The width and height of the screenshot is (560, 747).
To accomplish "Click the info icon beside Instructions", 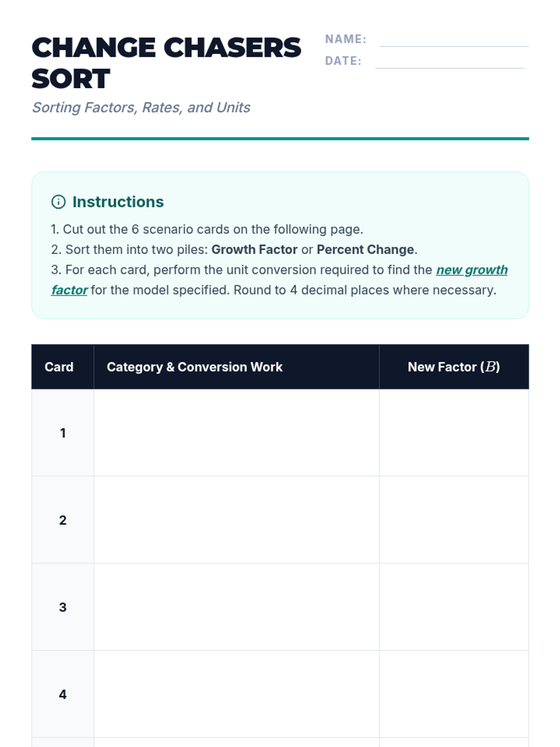I will (58, 202).
